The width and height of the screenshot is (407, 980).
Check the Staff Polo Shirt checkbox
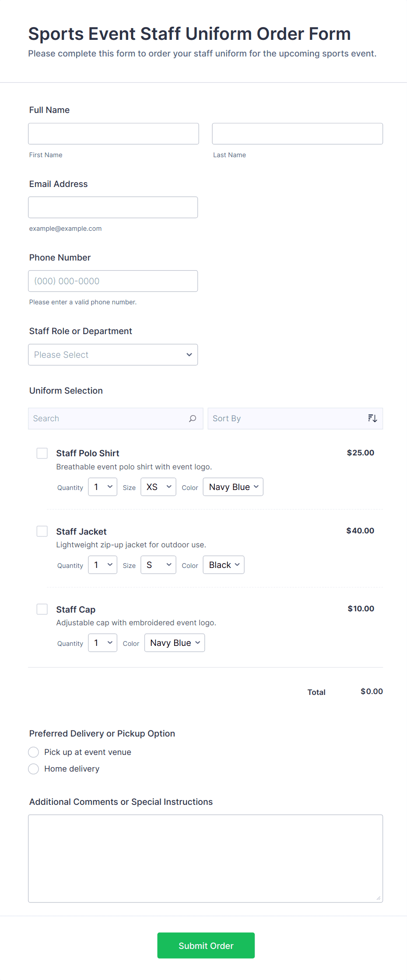click(42, 453)
